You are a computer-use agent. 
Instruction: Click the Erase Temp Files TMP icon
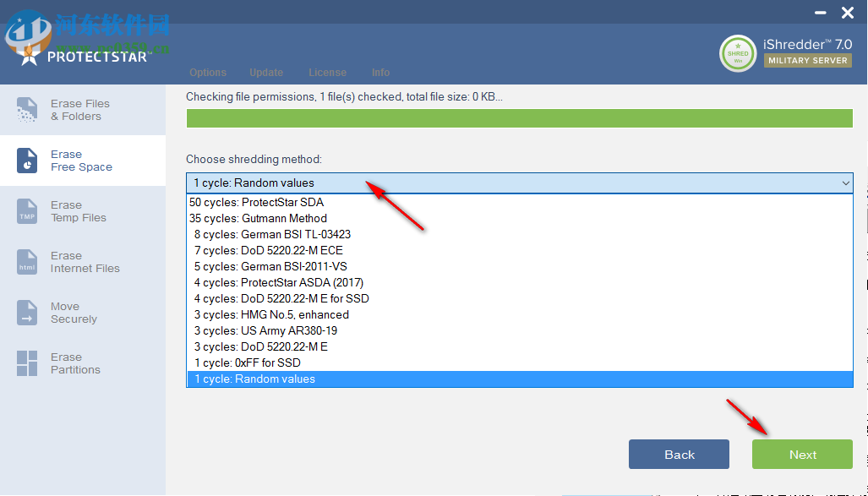pyautogui.click(x=26, y=211)
